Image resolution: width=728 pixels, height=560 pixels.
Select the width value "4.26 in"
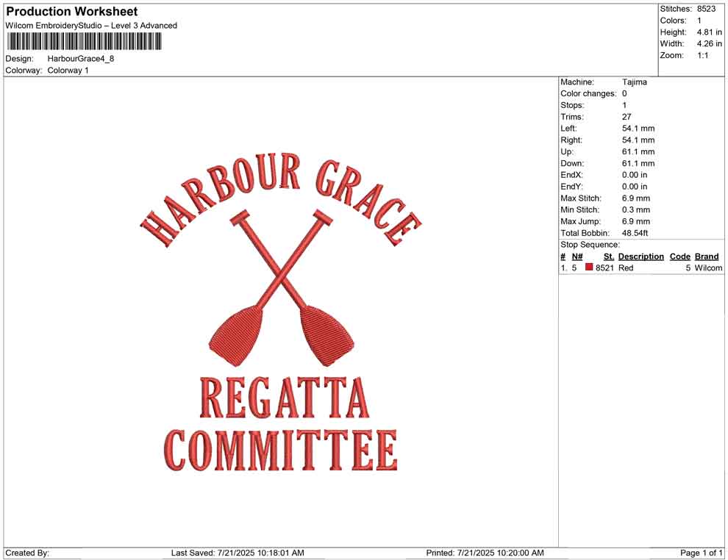click(710, 43)
